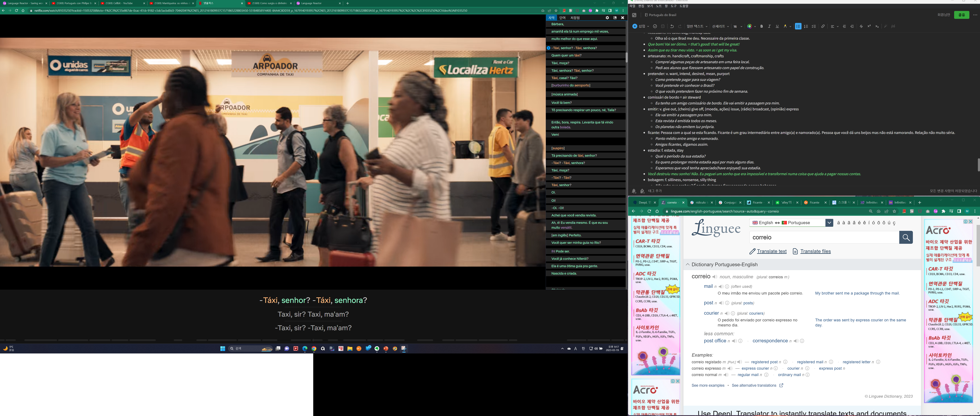Open the Language Reactor export icon
The image size is (980, 416).
coord(615,18)
